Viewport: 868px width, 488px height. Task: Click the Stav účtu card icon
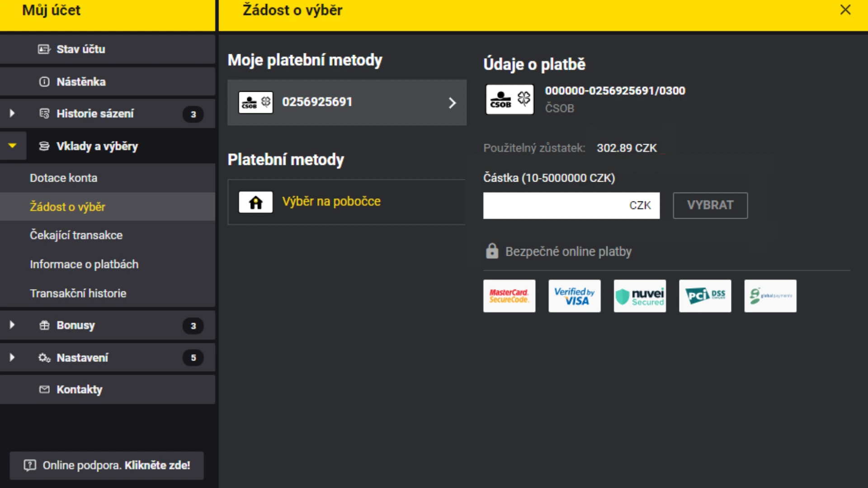[44, 49]
